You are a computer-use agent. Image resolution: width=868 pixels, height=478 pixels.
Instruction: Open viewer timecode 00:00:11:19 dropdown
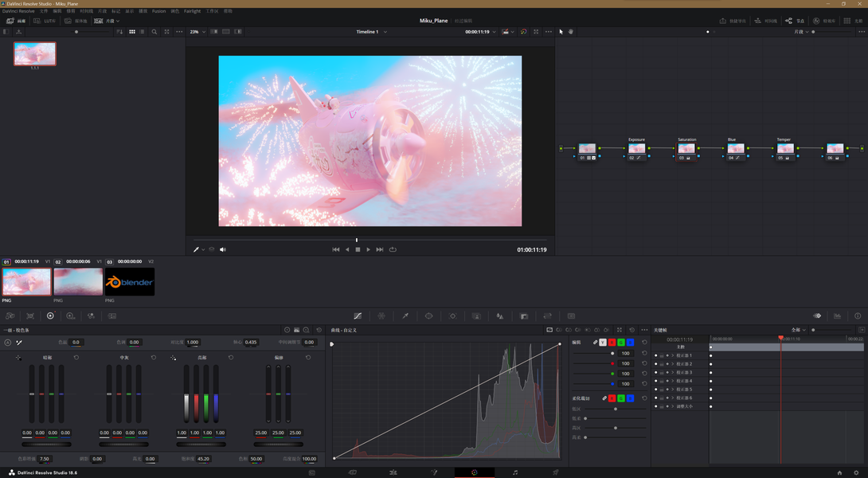coord(480,32)
